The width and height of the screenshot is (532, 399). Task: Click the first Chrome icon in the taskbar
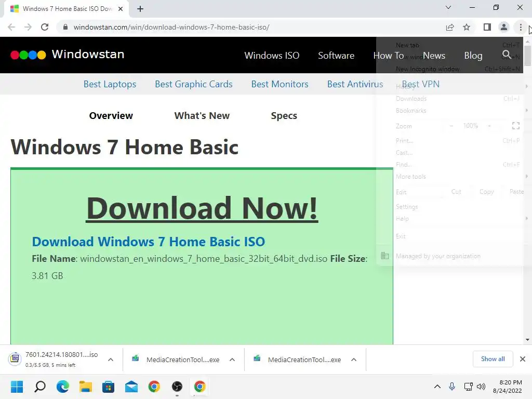(x=154, y=387)
